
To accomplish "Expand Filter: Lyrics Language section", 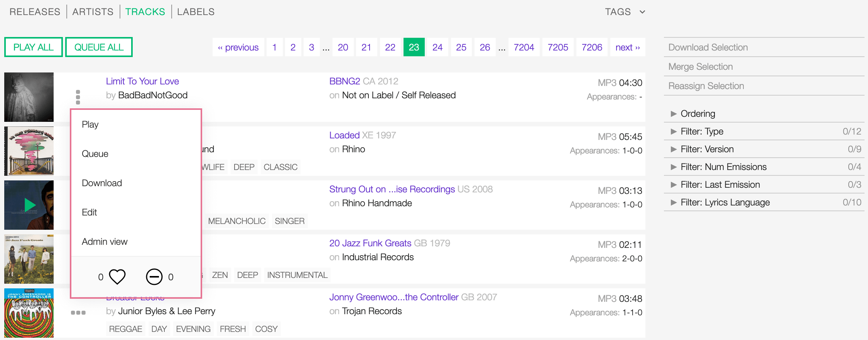I will pos(764,202).
